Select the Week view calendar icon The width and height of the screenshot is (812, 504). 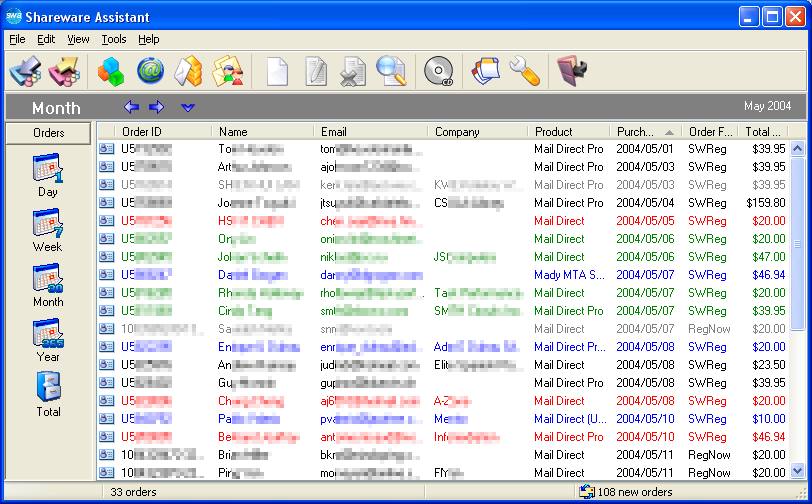[48, 231]
